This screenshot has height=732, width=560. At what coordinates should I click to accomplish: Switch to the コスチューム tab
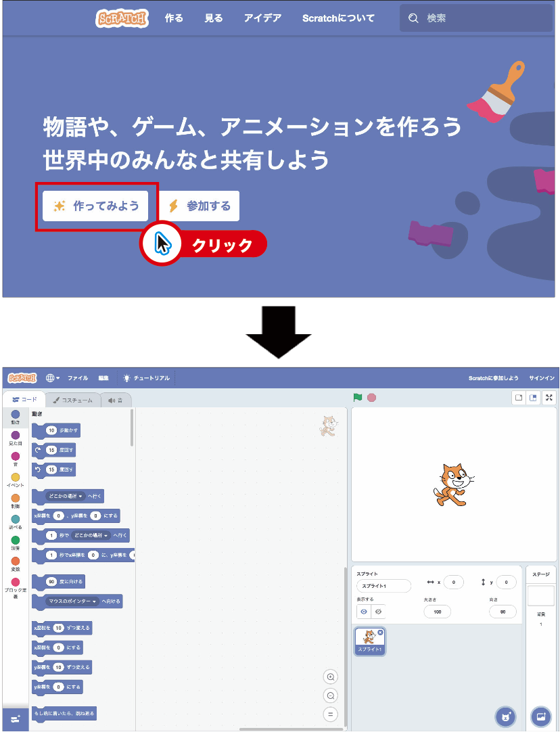pos(72,400)
